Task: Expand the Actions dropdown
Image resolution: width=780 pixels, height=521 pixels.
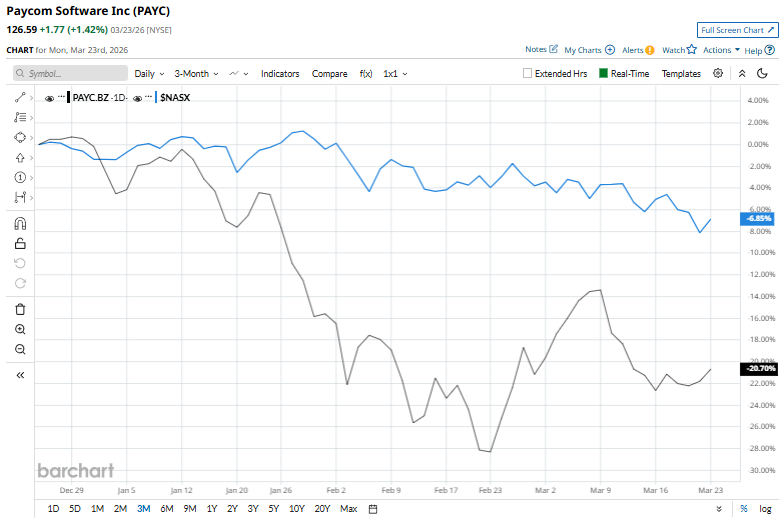Action: (x=721, y=50)
